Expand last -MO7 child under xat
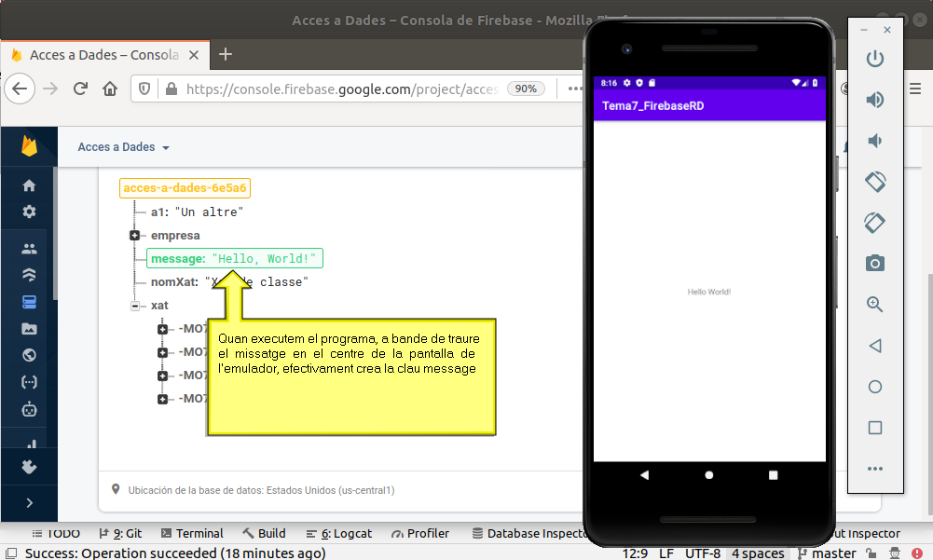This screenshot has height=560, width=933. click(162, 400)
